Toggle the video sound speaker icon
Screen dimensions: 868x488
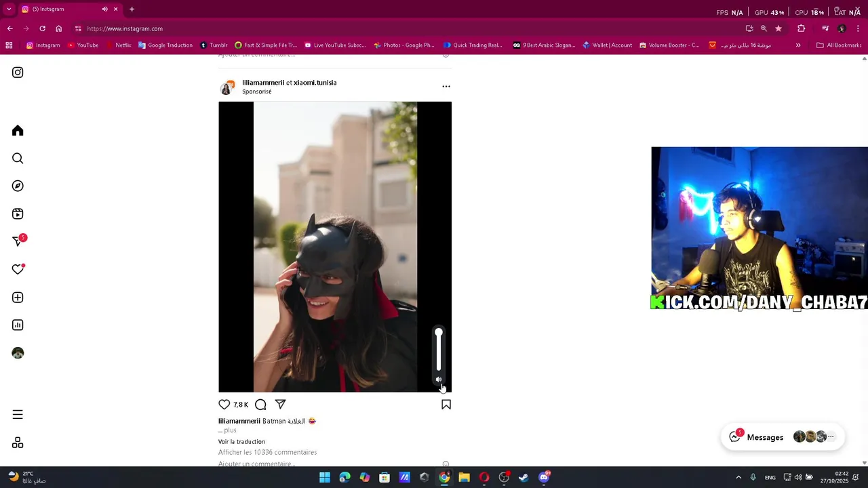439,380
